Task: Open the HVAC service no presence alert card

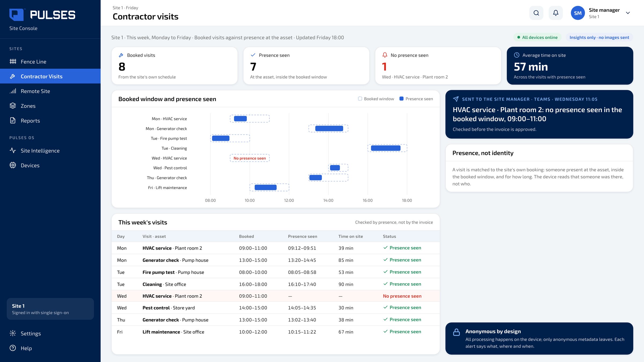Action: [x=539, y=114]
